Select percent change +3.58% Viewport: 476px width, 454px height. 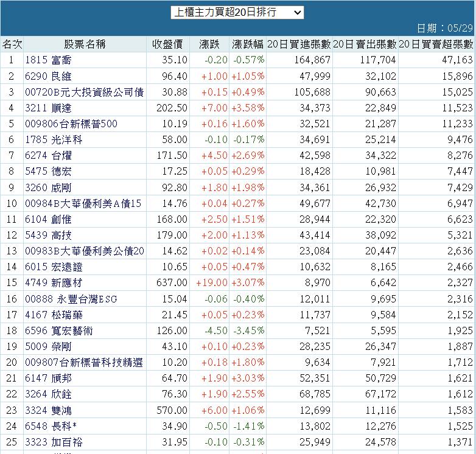pyautogui.click(x=248, y=108)
